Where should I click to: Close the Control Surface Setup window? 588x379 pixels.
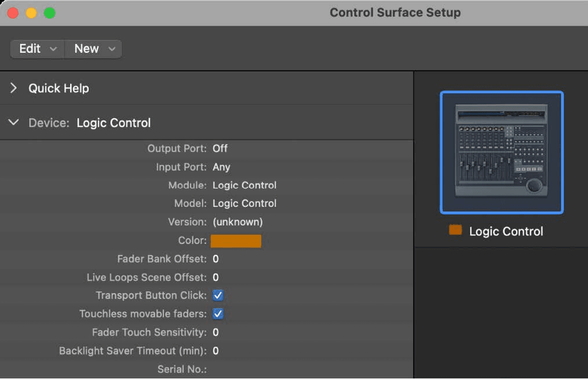13,13
